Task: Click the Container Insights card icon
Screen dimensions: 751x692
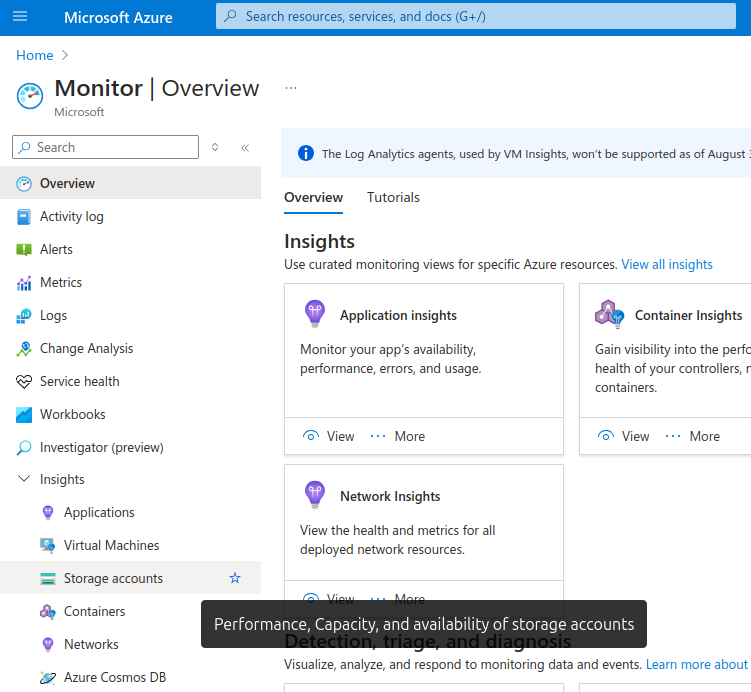Action: 609,314
